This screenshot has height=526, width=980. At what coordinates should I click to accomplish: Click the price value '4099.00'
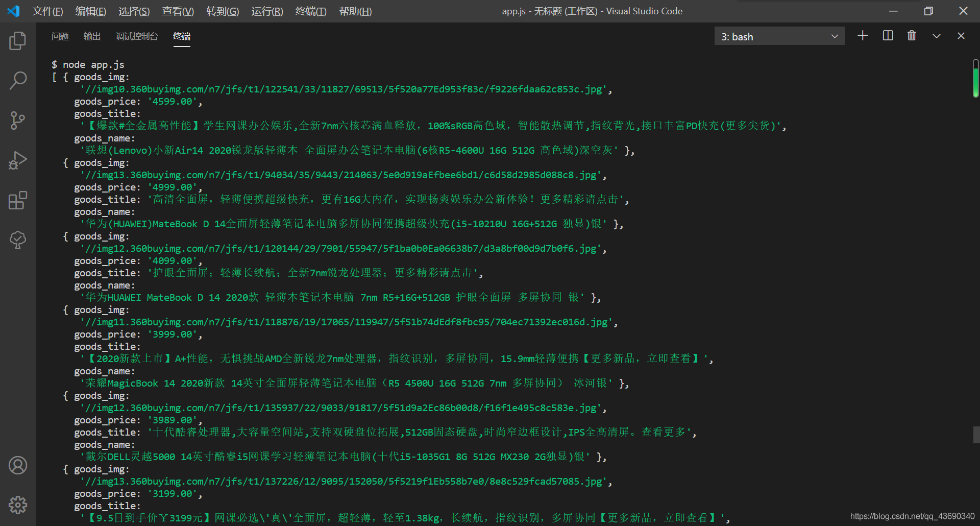click(173, 261)
